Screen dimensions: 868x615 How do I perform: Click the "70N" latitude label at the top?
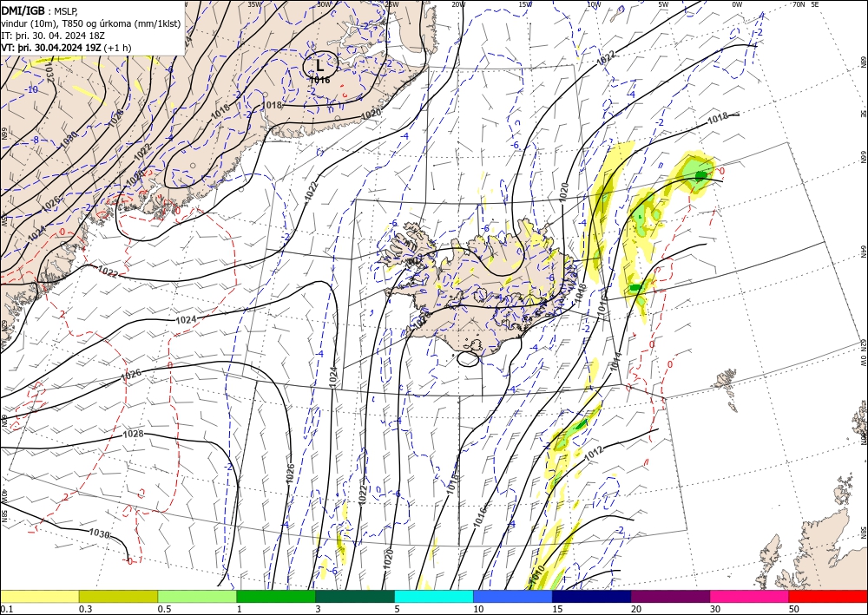coord(799,3)
